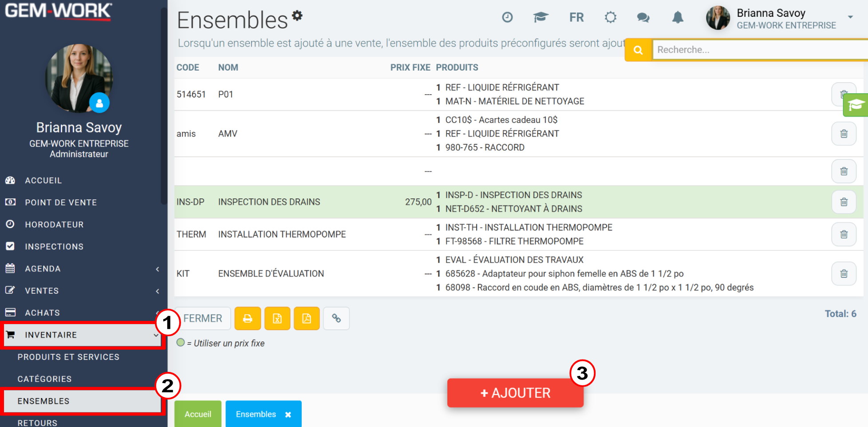
Task: Export the list to Excel
Action: pyautogui.click(x=277, y=319)
